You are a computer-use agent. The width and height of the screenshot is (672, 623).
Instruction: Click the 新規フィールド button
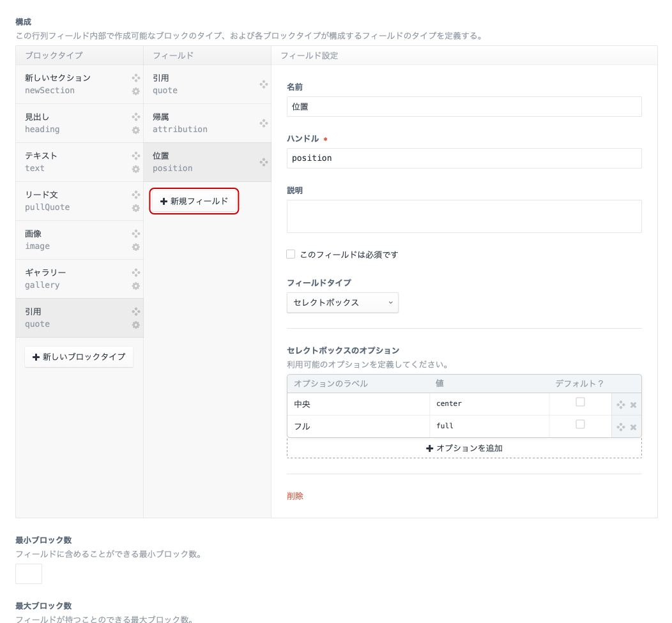click(194, 201)
